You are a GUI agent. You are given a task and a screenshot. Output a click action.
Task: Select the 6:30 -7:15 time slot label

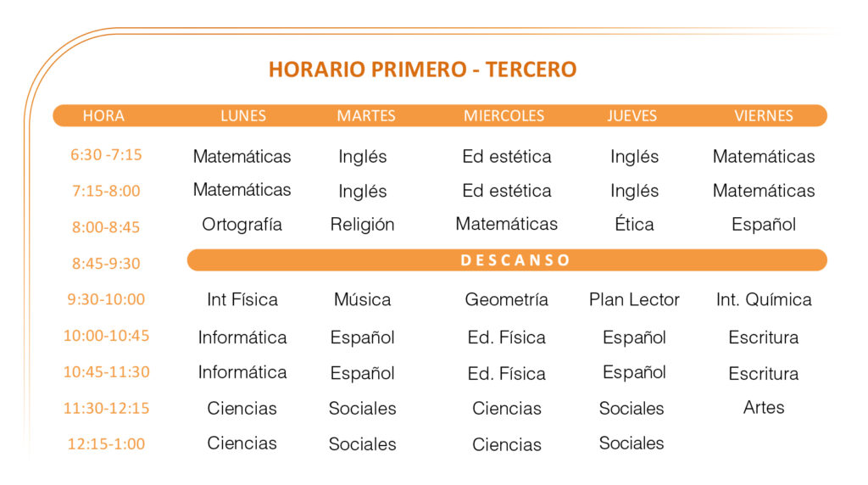tap(106, 155)
